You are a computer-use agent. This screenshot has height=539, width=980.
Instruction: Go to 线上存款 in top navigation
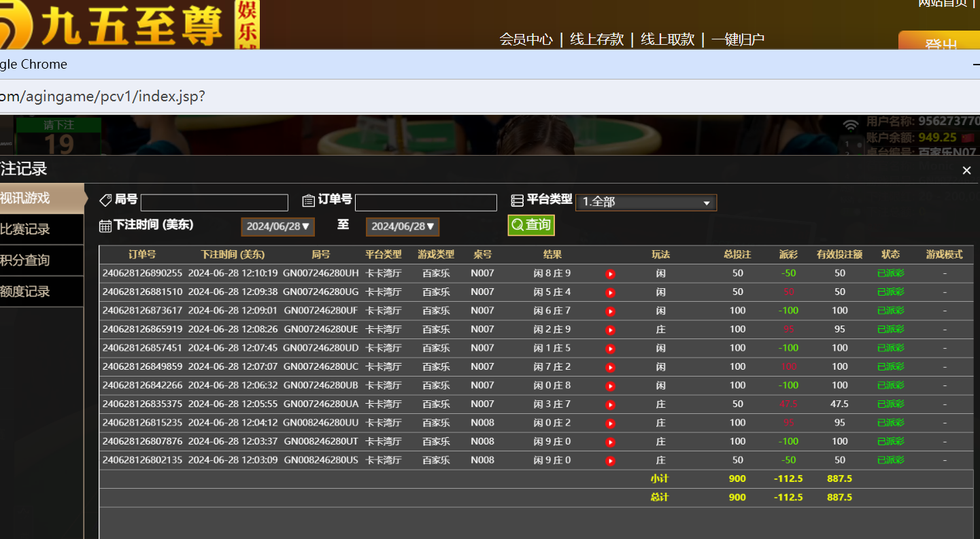click(x=596, y=39)
